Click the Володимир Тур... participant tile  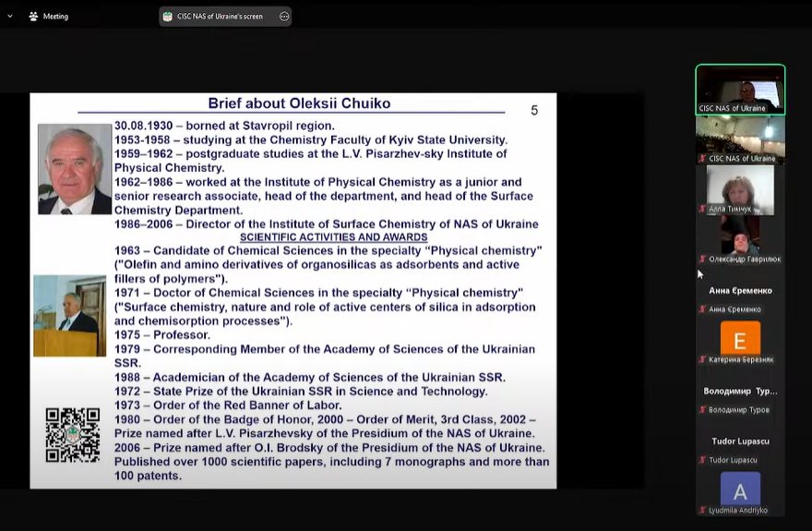pos(740,392)
